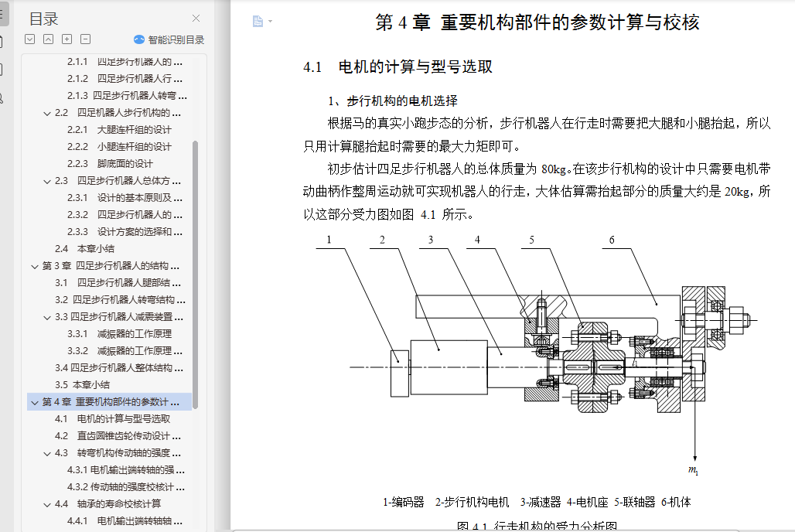Go to 4.1 电机的计算与型号选取
This screenshot has height=532, width=795.
[x=113, y=419]
